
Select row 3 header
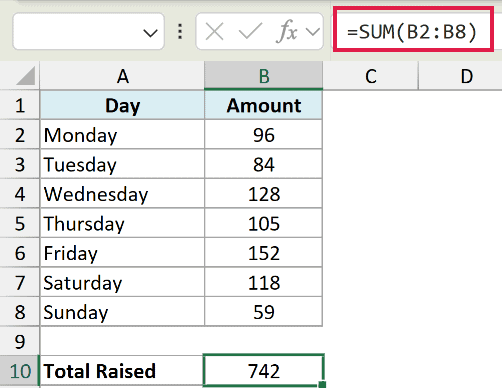click(x=20, y=164)
